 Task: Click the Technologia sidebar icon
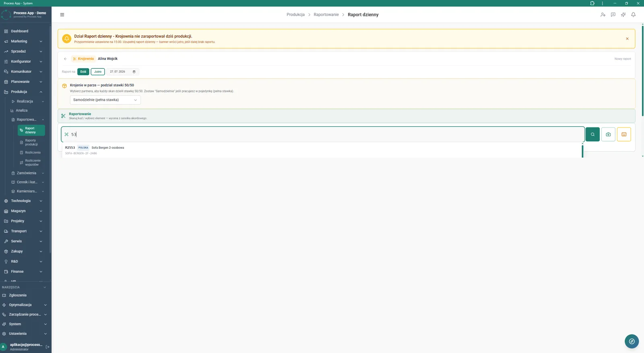coord(6,201)
